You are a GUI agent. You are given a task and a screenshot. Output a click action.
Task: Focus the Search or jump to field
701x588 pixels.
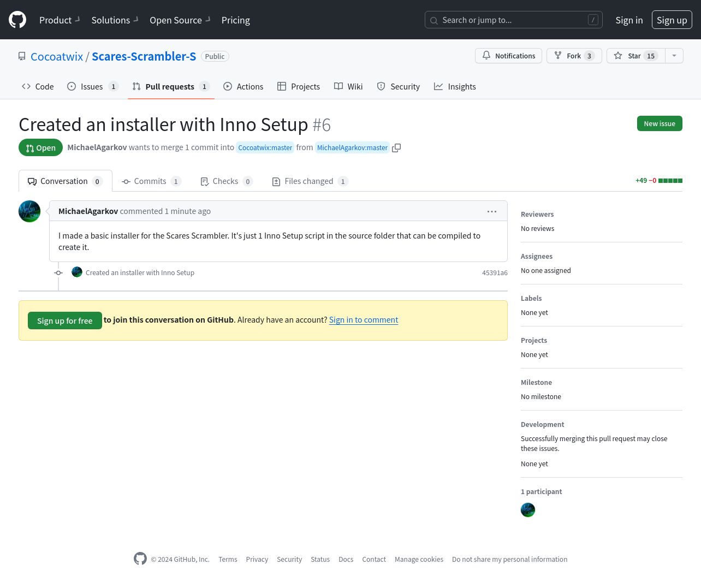pos(513,20)
